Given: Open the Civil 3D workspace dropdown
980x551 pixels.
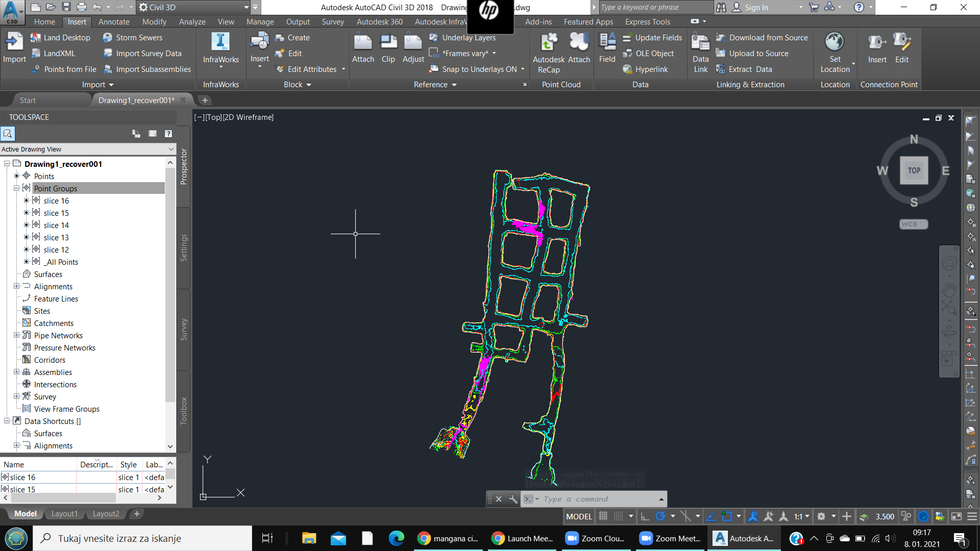Looking at the screenshot, I should [x=247, y=7].
